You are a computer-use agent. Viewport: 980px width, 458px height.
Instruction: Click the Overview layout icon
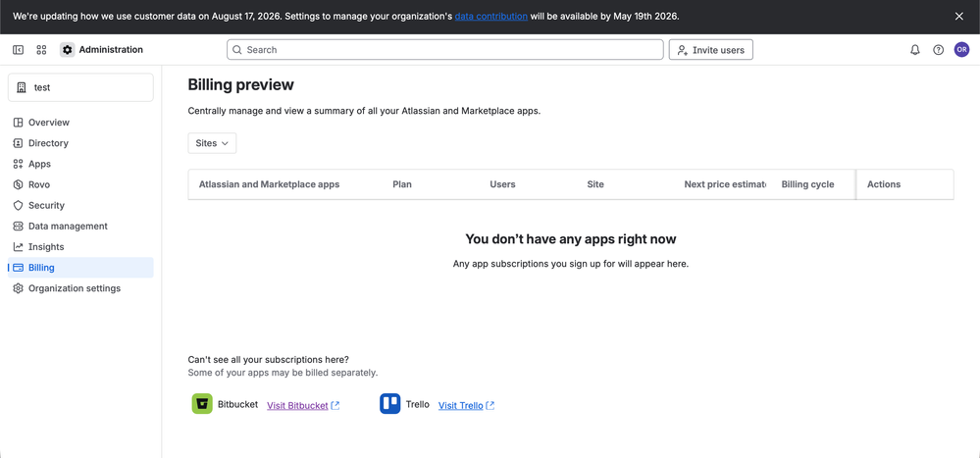click(18, 123)
